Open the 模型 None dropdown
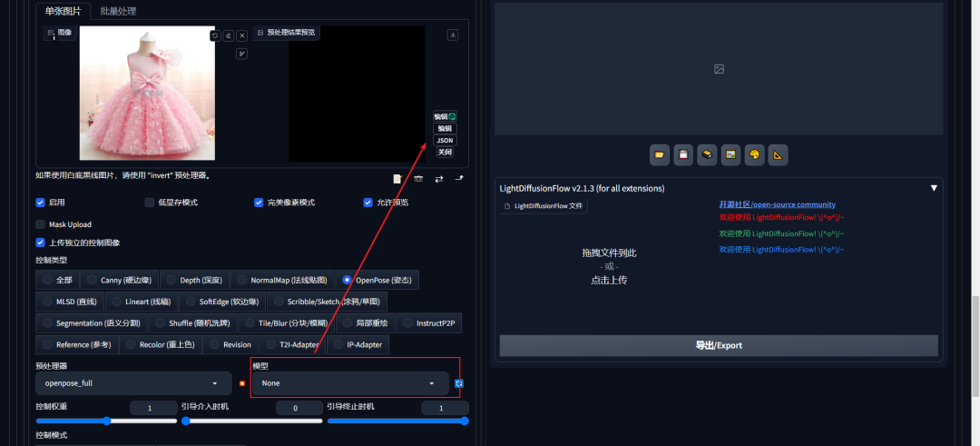The height and width of the screenshot is (446, 980). [350, 382]
